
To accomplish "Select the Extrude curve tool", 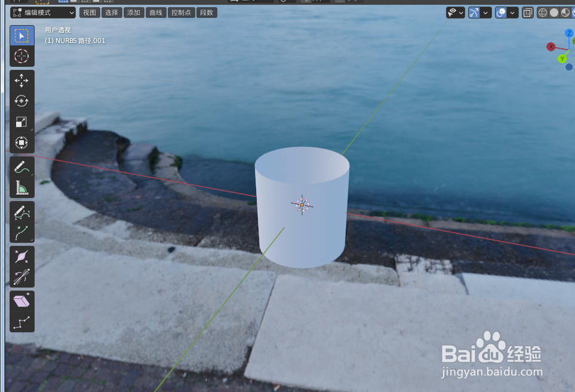I will pyautogui.click(x=21, y=233).
